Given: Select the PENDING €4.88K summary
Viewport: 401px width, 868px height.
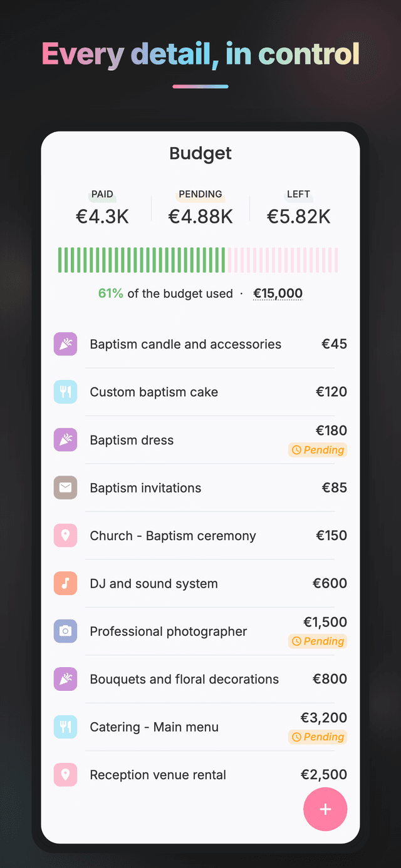Looking at the screenshot, I should 200,208.
